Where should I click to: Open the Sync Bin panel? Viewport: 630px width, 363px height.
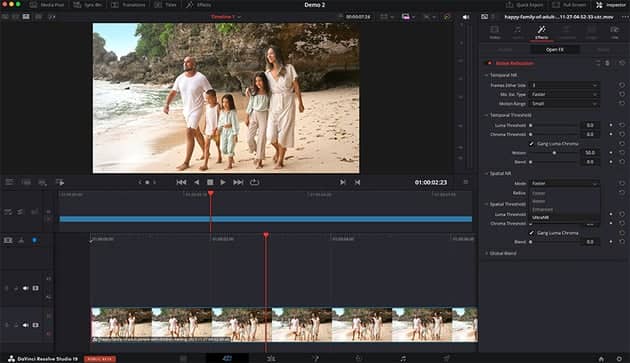[x=88, y=5]
